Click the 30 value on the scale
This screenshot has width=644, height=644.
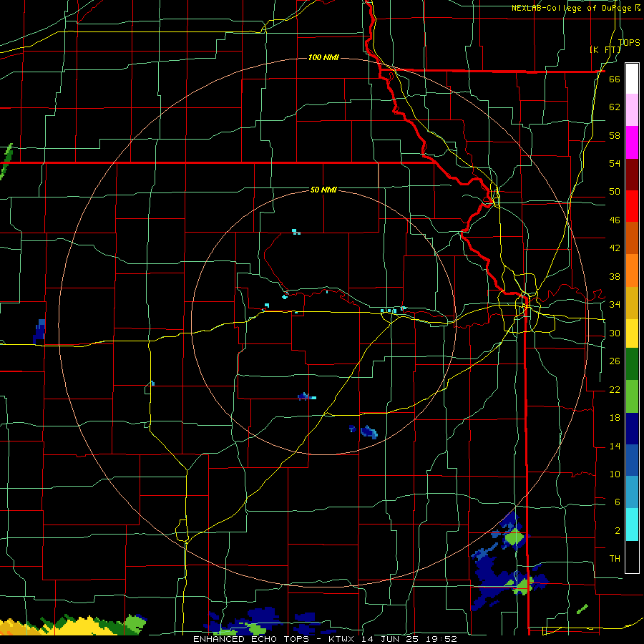(615, 333)
